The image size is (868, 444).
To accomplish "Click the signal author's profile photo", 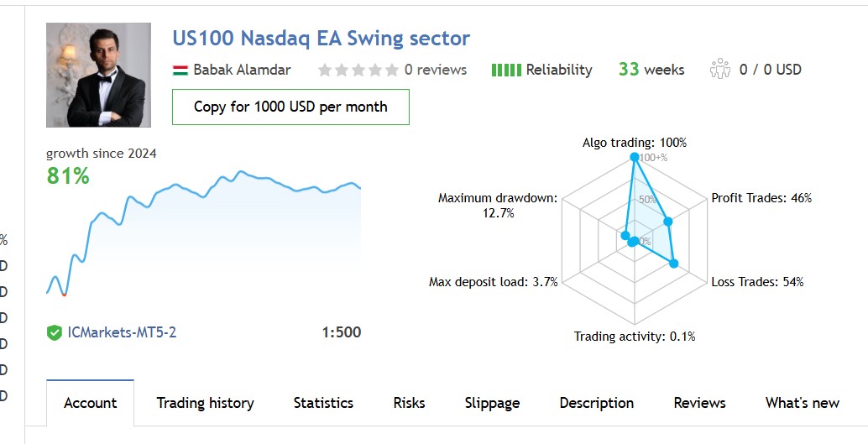I will pyautogui.click(x=98, y=75).
